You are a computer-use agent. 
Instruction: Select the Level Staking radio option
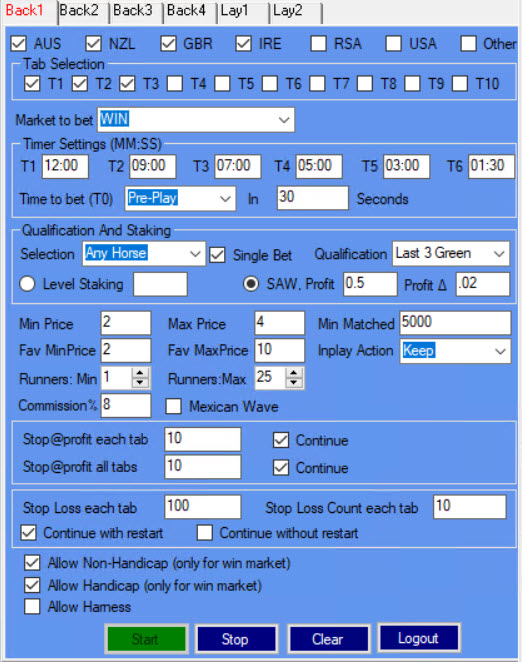[27, 284]
